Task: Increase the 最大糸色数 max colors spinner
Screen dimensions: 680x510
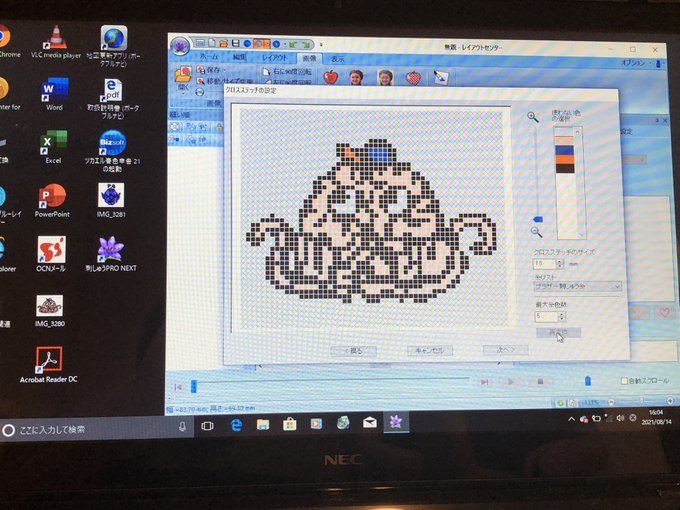Action: tap(562, 314)
